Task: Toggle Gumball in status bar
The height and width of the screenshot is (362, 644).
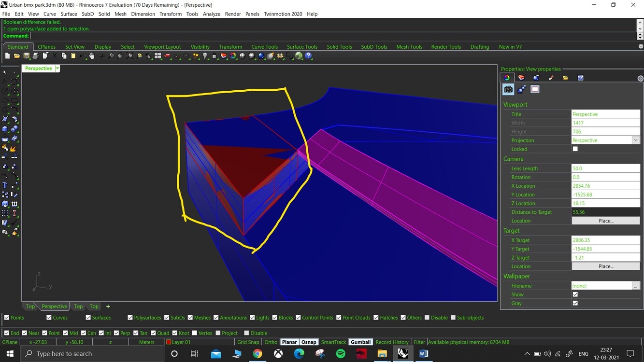Action: pos(360,342)
